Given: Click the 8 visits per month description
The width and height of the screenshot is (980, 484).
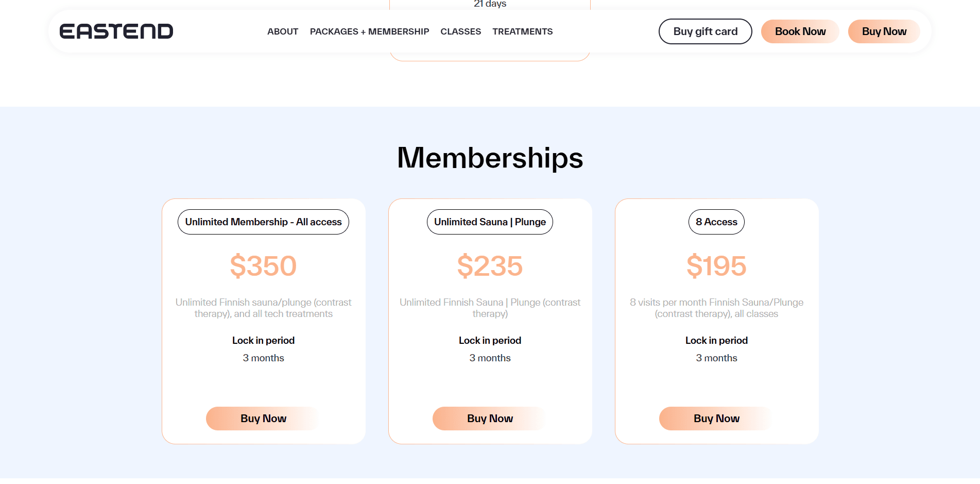Looking at the screenshot, I should point(716,308).
